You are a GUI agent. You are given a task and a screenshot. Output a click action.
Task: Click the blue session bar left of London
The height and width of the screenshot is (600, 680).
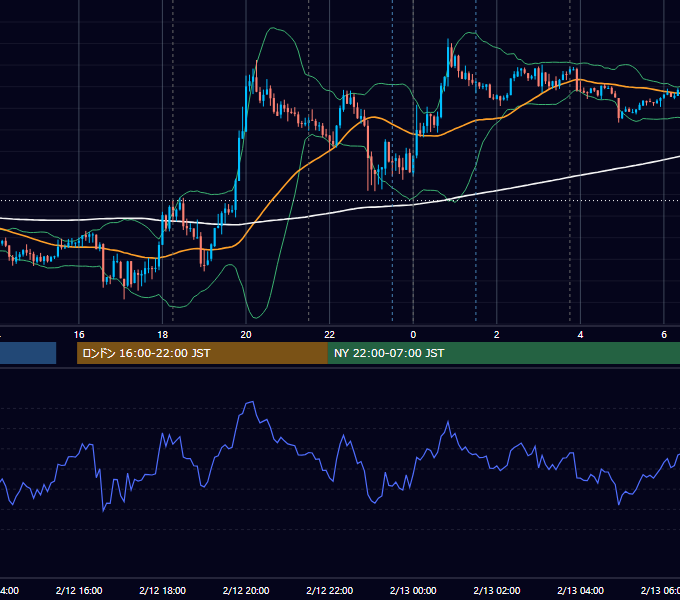(28, 353)
